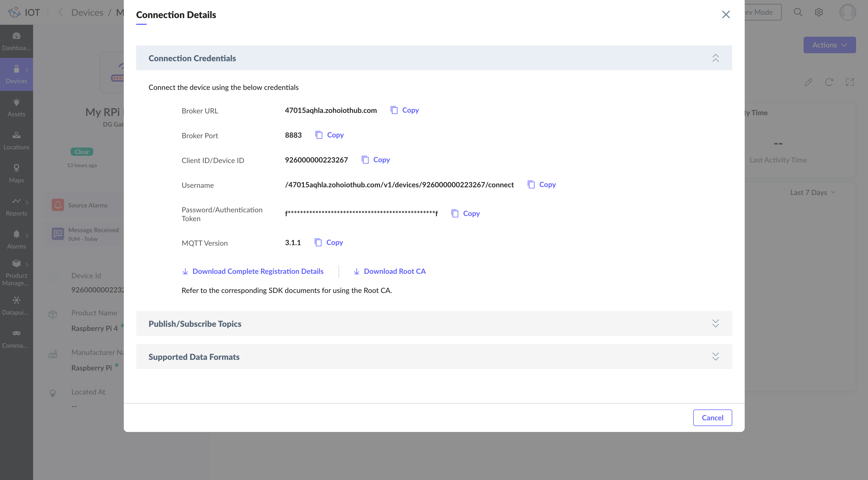Open the settings gear icon
Viewport: 868px width, 480px height.
click(x=819, y=12)
